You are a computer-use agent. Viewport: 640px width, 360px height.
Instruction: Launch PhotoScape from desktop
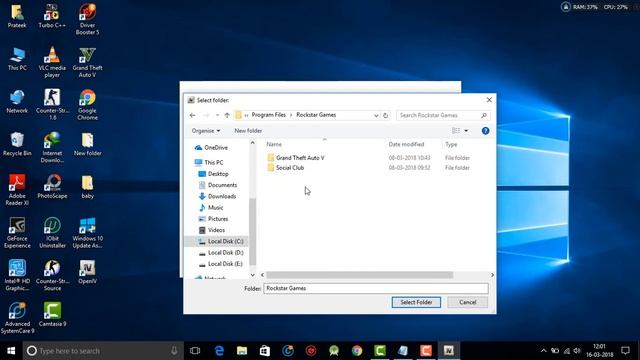point(52,187)
